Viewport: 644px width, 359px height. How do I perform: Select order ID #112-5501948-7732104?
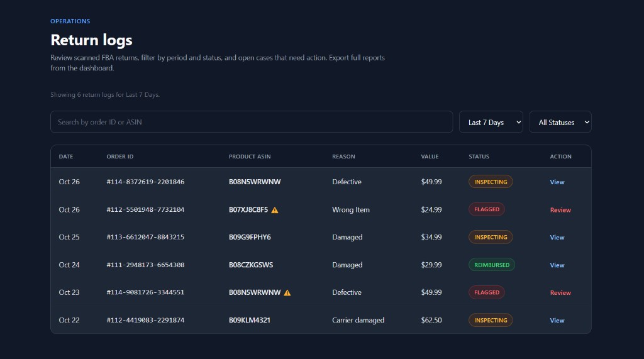click(145, 209)
